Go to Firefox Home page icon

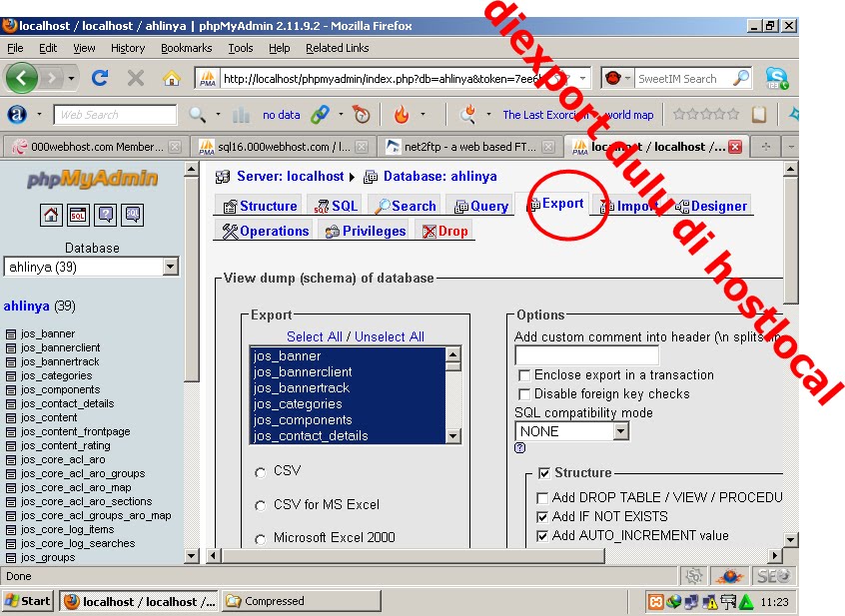coord(172,79)
